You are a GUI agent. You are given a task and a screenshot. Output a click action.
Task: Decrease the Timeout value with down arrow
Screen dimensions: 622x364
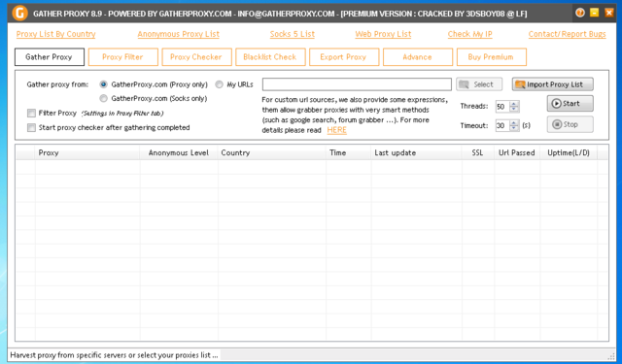[x=514, y=128]
